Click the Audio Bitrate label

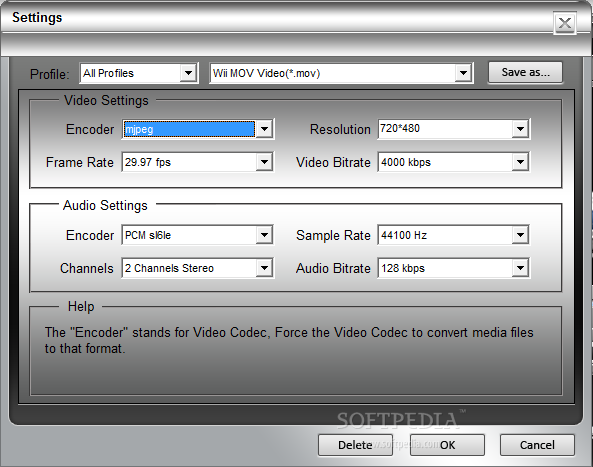click(x=333, y=268)
